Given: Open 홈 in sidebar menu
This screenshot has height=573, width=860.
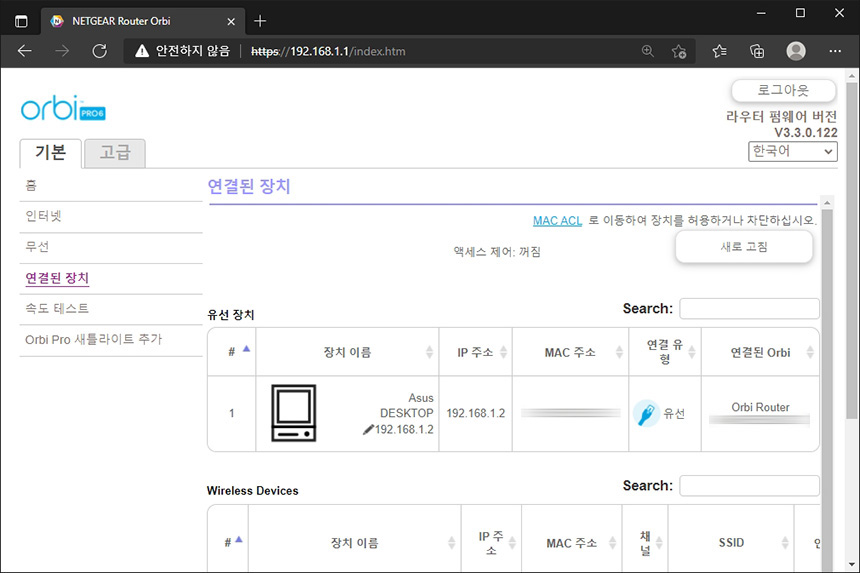Looking at the screenshot, I should click(x=31, y=186).
